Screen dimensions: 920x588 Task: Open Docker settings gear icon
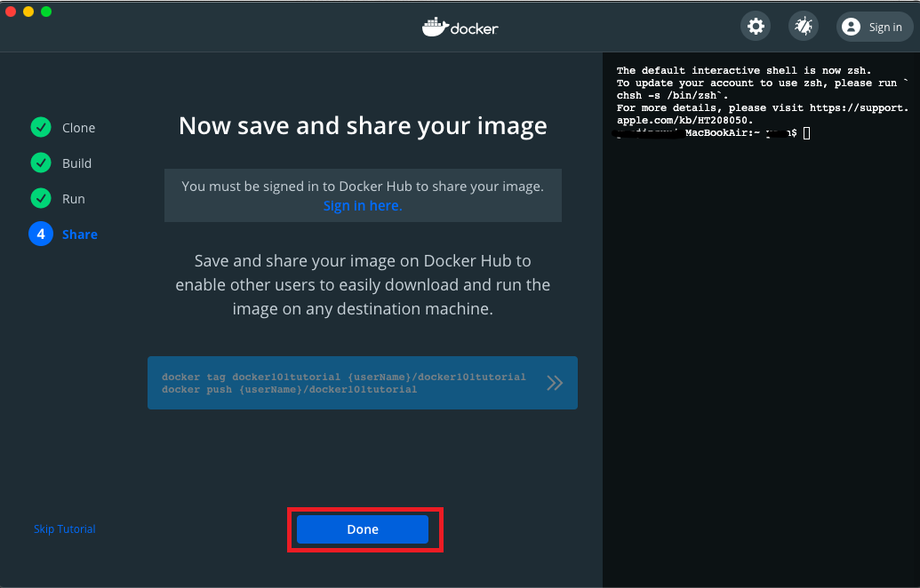(x=756, y=27)
